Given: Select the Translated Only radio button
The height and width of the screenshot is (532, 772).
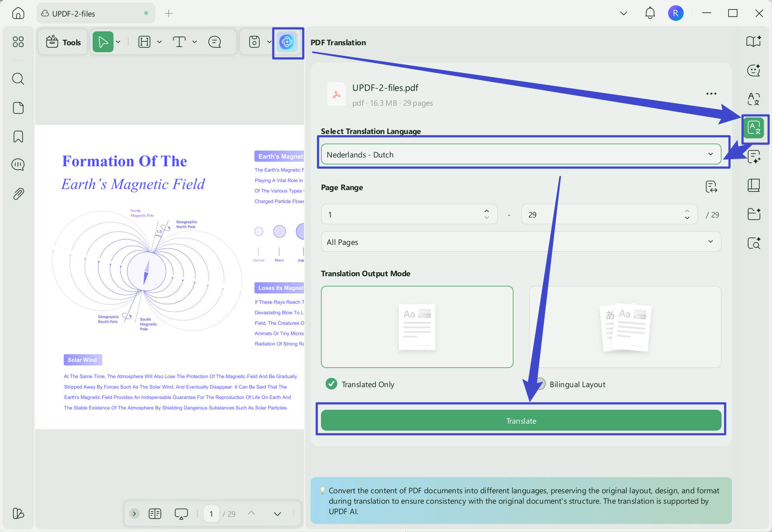Looking at the screenshot, I should (x=331, y=384).
